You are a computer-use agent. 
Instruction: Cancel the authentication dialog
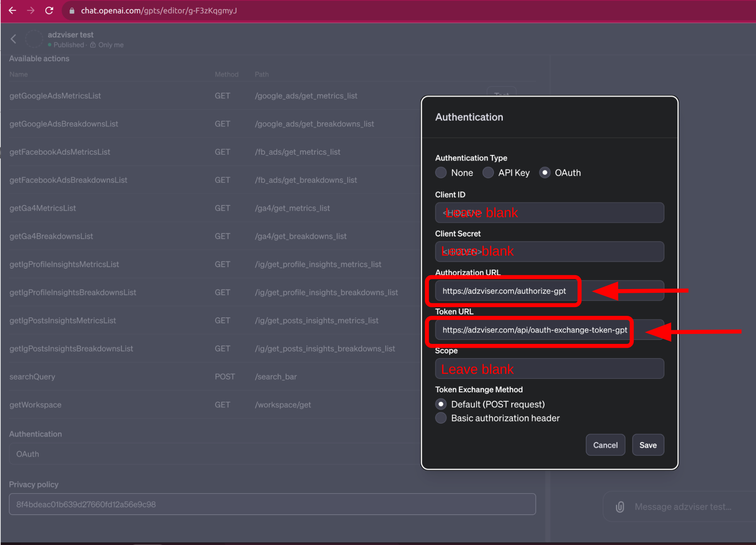(606, 444)
